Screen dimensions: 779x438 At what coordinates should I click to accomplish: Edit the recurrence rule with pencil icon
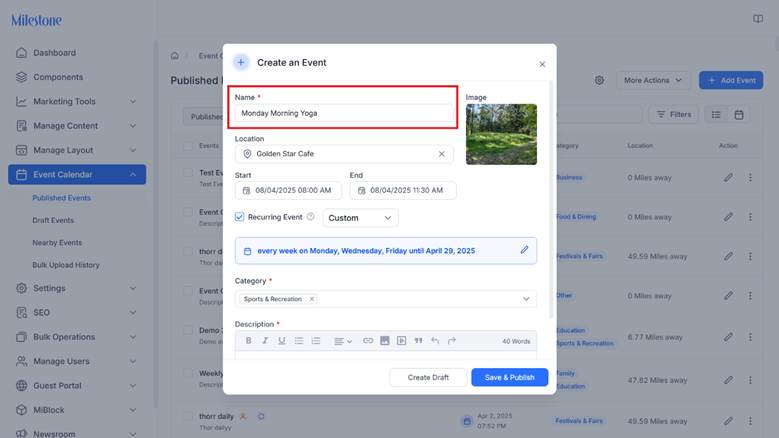(524, 250)
